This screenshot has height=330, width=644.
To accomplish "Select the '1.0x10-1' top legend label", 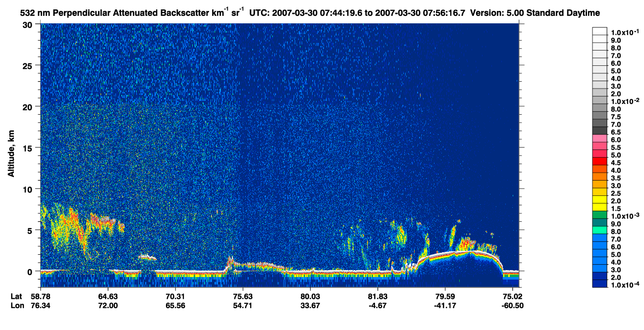I will pos(625,32).
